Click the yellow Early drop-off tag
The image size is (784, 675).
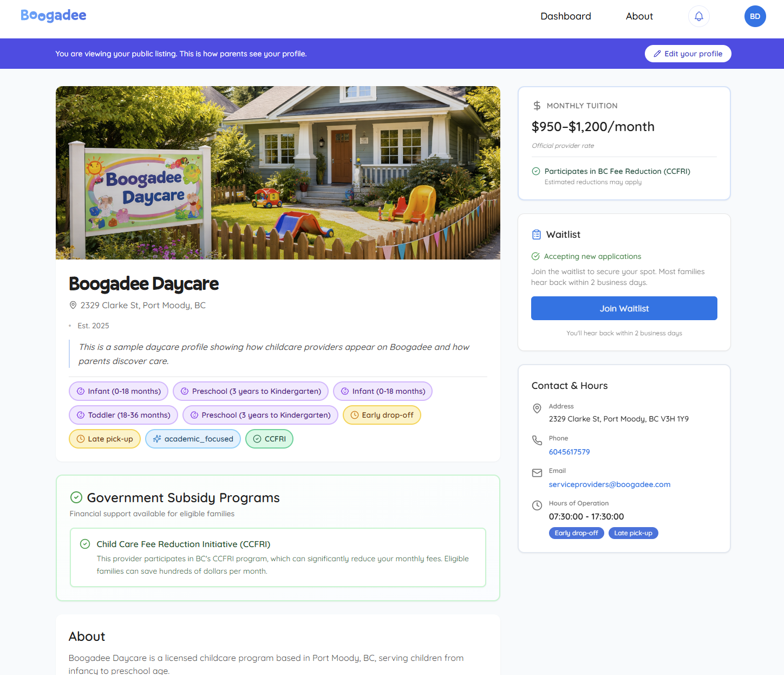click(382, 415)
